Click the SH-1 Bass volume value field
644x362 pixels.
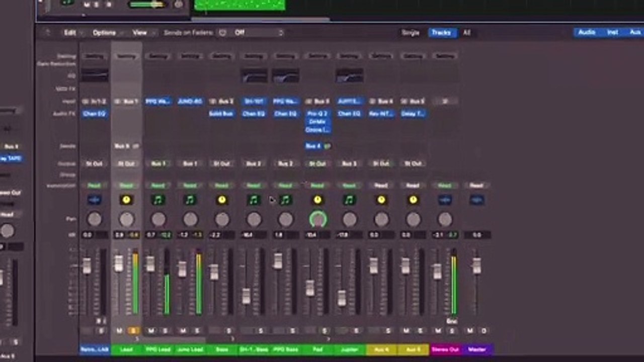(247, 235)
